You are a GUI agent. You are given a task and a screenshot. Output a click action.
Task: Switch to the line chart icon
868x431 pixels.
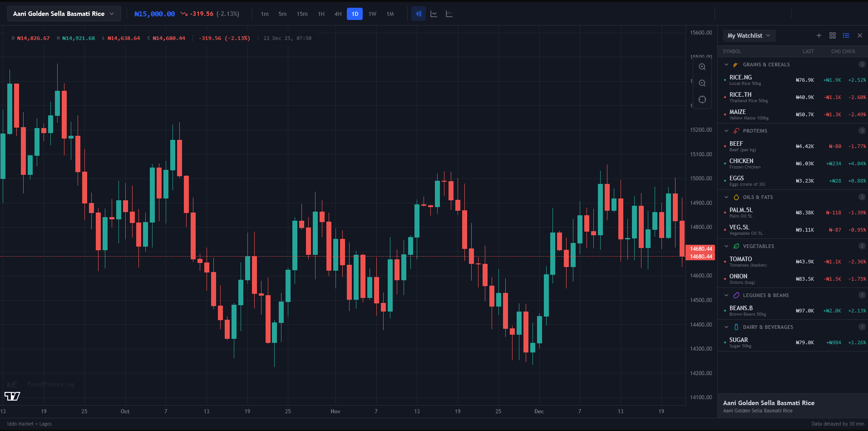point(434,14)
